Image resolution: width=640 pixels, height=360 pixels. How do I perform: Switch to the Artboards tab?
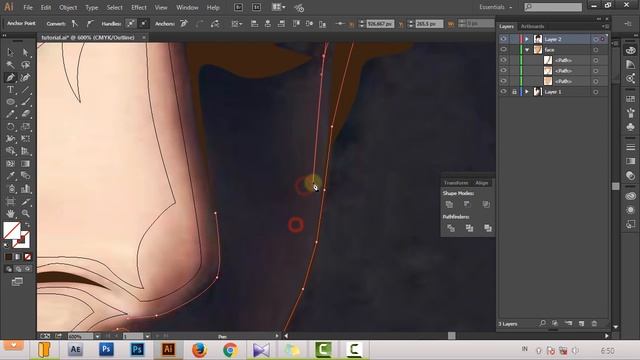pos(532,26)
